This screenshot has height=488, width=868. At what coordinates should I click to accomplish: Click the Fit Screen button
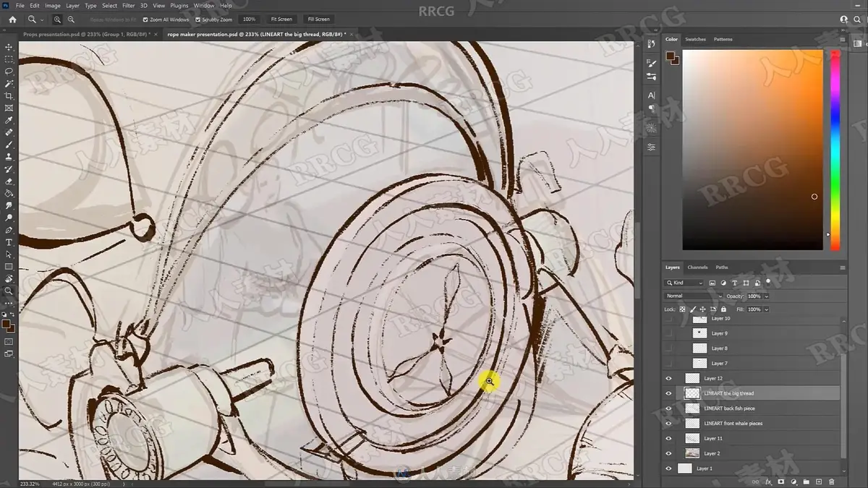pos(281,20)
